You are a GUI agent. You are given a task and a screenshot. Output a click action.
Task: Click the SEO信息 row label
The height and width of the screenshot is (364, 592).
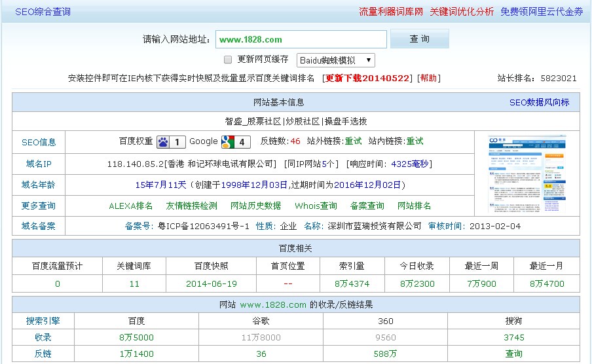point(39,142)
